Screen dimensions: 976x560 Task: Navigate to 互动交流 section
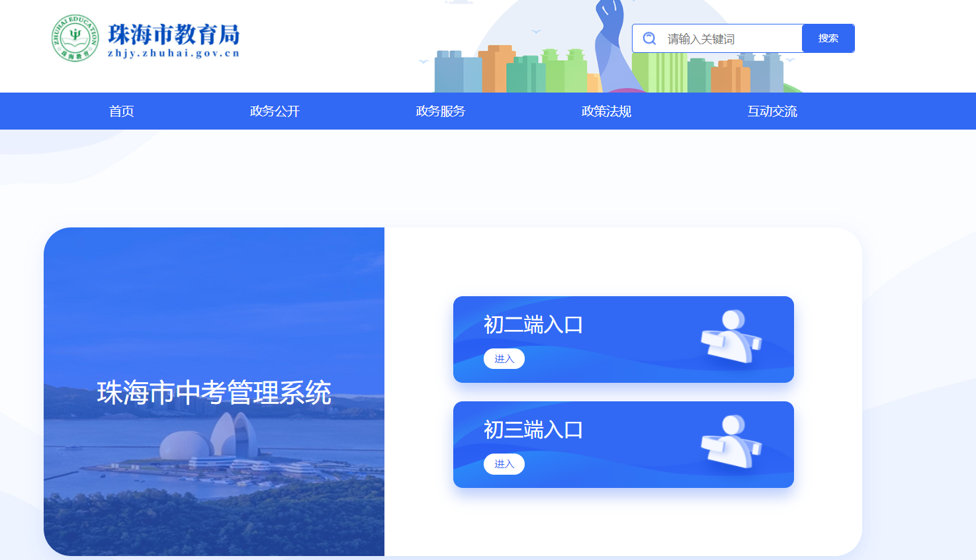pyautogui.click(x=772, y=111)
